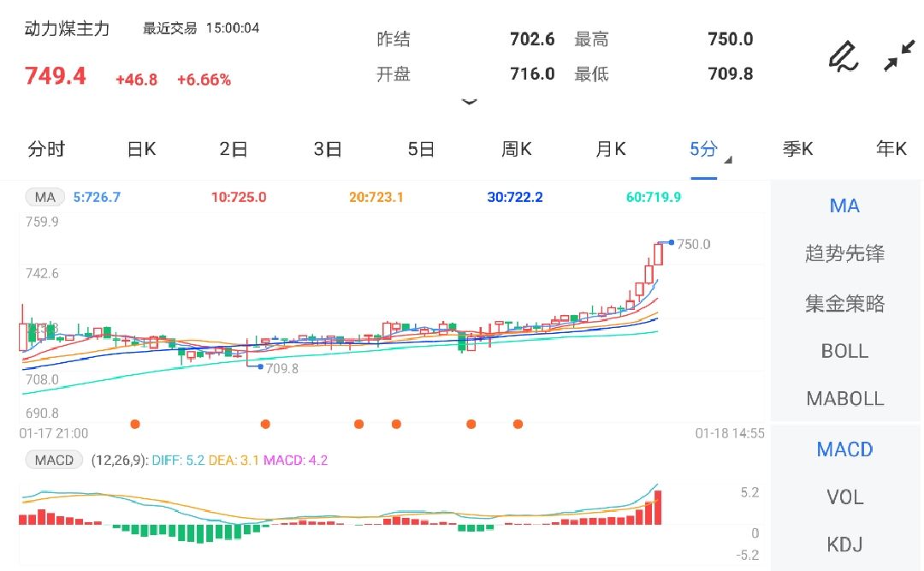Click the 最近交易 15:00:04 timestamp

coord(201,28)
